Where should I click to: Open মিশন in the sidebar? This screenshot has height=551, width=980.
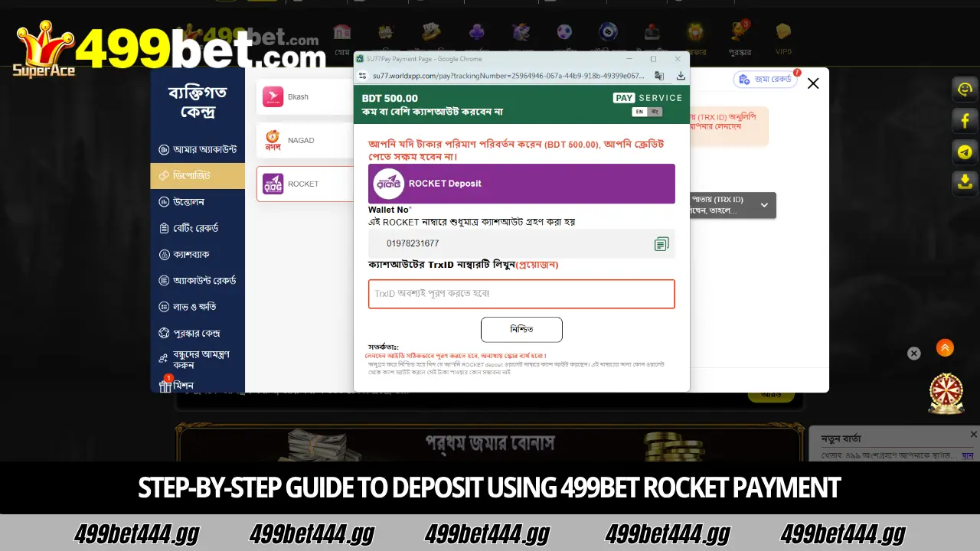[198, 384]
